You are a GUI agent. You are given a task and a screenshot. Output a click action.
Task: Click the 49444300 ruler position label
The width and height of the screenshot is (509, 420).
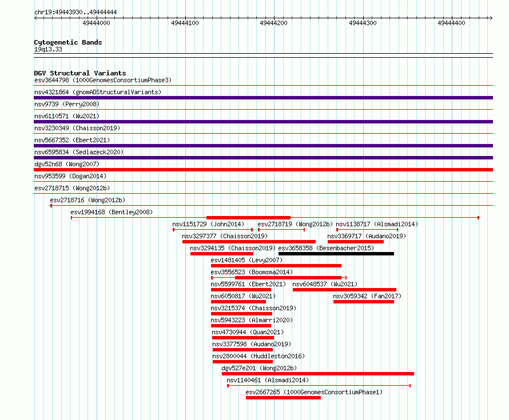click(x=363, y=23)
